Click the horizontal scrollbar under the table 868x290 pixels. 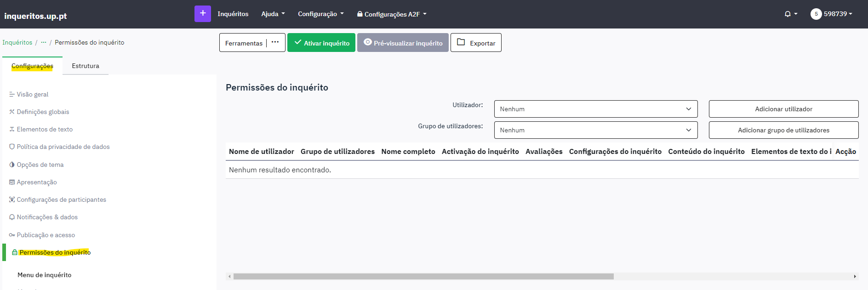423,277
